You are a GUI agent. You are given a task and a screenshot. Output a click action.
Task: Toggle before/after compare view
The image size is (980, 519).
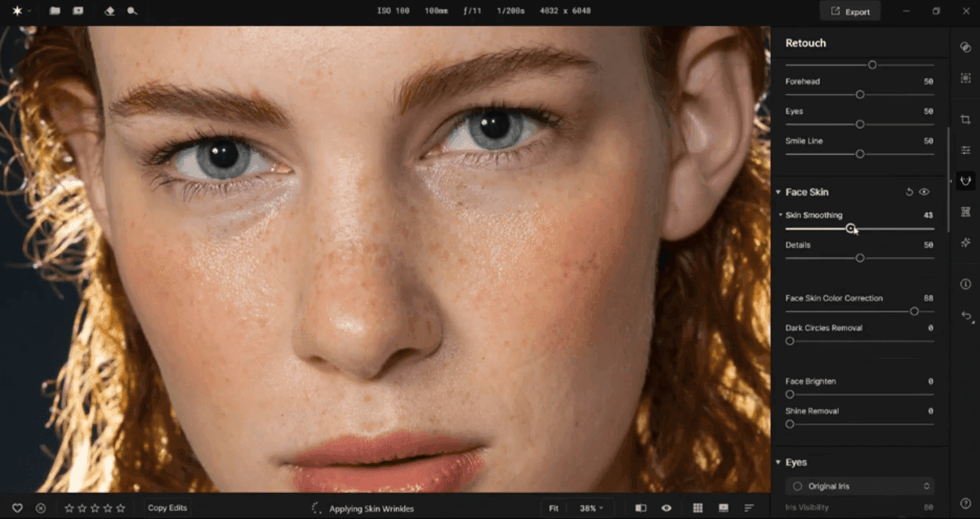click(640, 508)
